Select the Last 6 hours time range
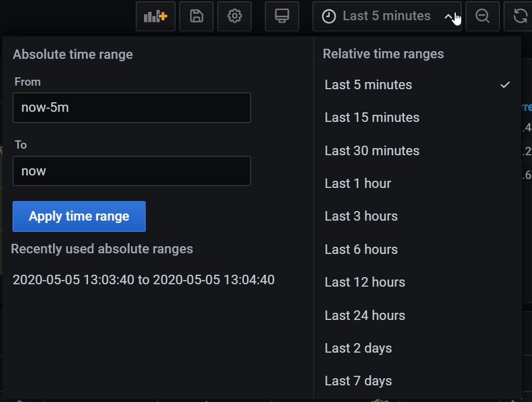 point(361,249)
